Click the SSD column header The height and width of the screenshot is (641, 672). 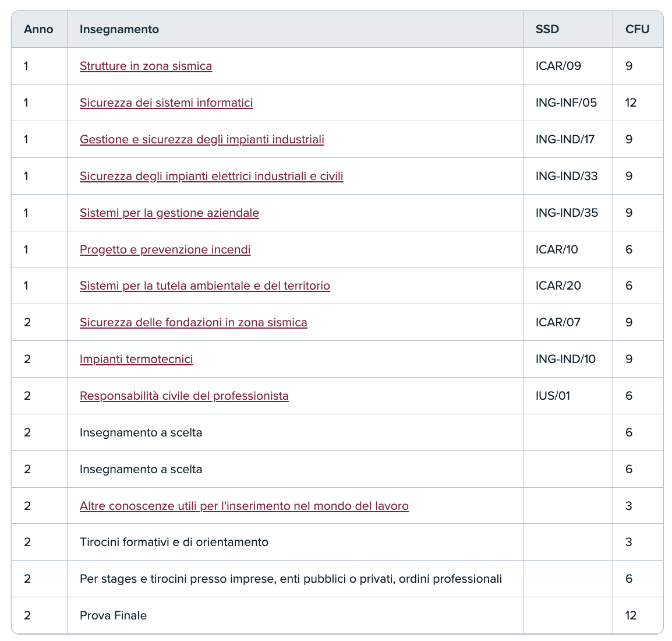point(547,29)
